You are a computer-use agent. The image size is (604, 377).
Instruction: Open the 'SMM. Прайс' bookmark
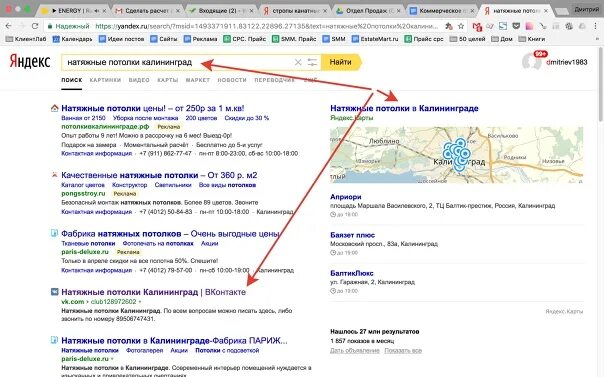[x=294, y=39]
